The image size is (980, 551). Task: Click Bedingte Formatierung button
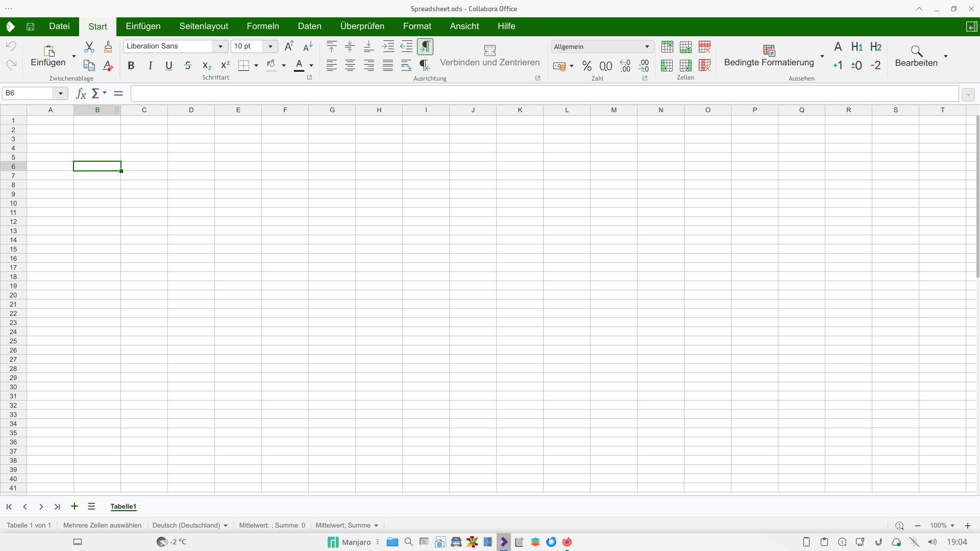(x=769, y=56)
